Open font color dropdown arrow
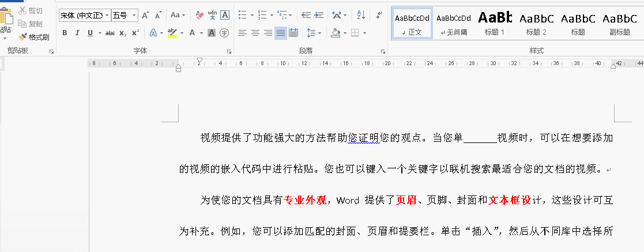 201,33
